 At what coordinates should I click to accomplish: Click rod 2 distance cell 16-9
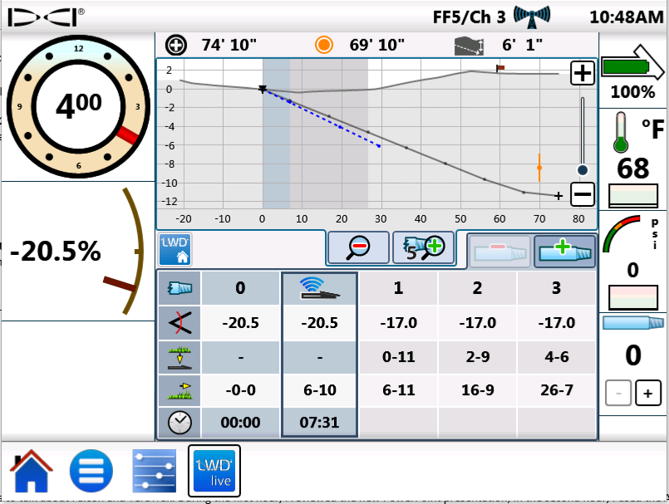pos(477,390)
